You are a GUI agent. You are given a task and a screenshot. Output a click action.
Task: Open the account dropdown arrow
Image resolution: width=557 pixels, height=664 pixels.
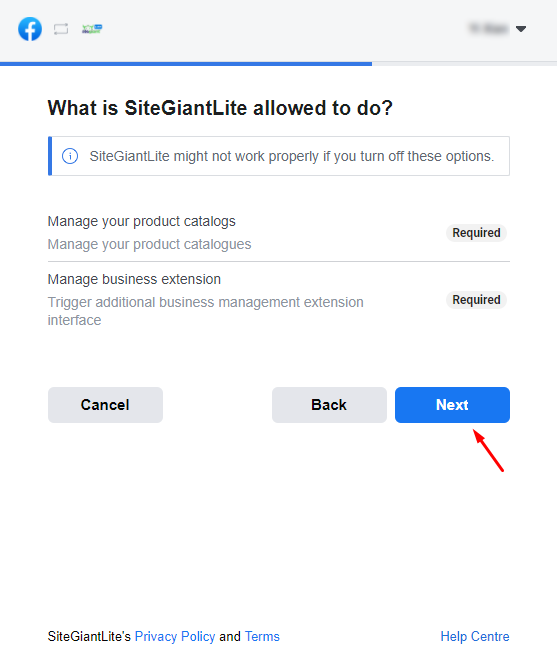[x=521, y=29]
